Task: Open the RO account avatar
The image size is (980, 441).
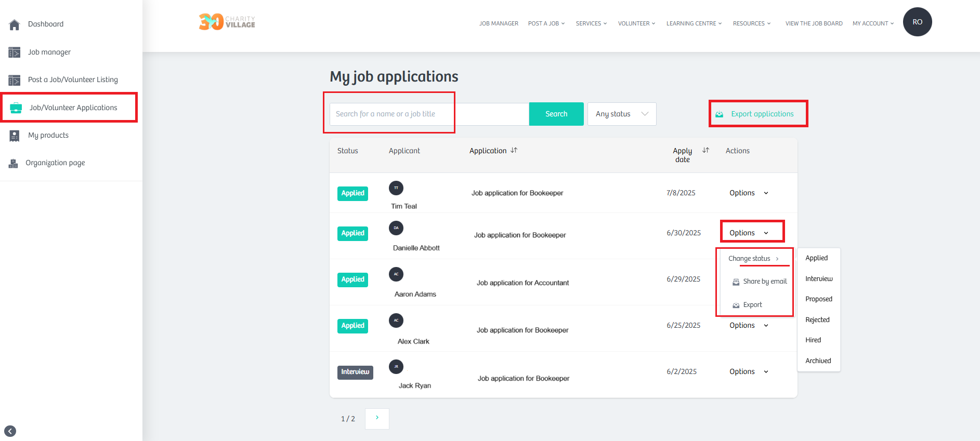Action: (917, 22)
